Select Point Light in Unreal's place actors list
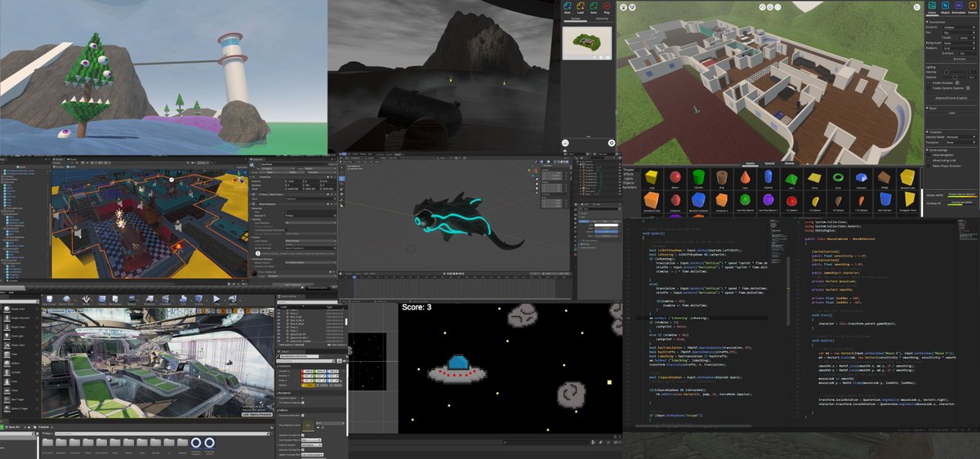The image size is (980, 459). 18,336
